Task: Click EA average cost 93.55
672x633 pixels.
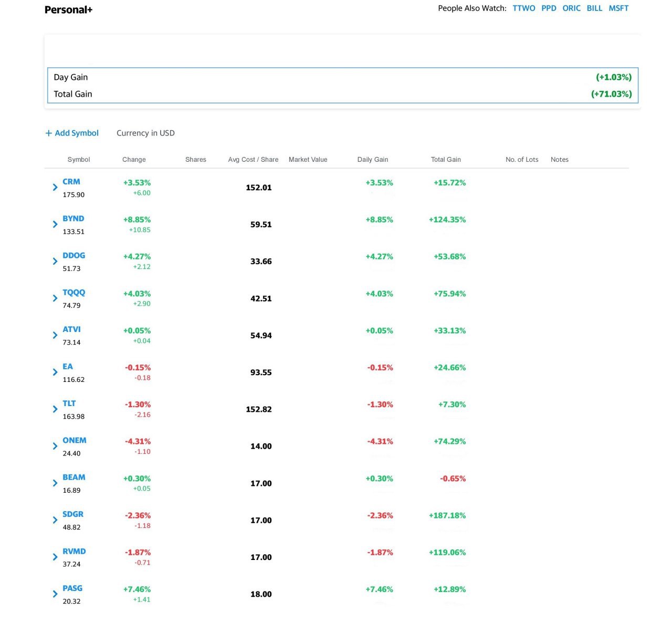Action: pyautogui.click(x=261, y=372)
